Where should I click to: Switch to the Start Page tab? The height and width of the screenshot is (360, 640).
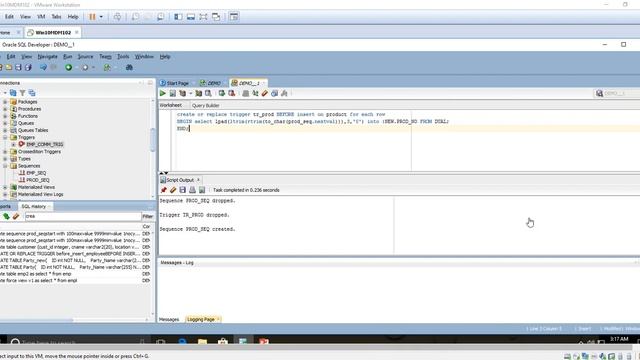click(x=175, y=83)
